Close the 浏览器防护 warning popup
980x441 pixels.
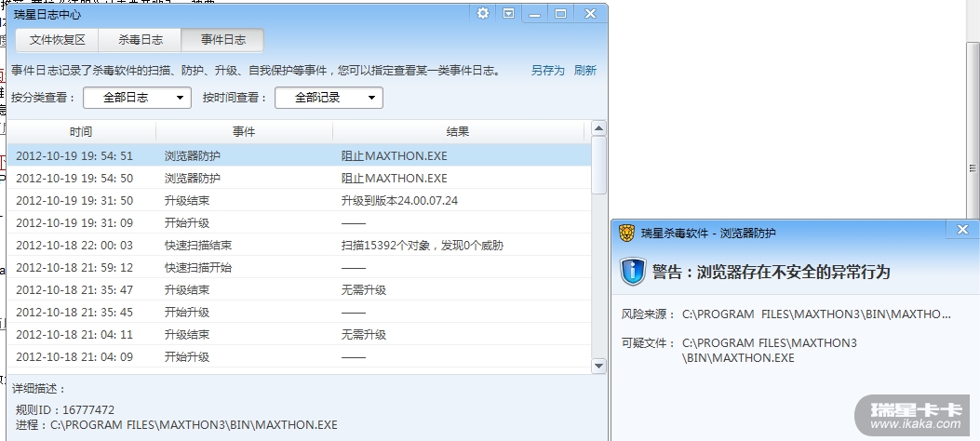[962, 230]
